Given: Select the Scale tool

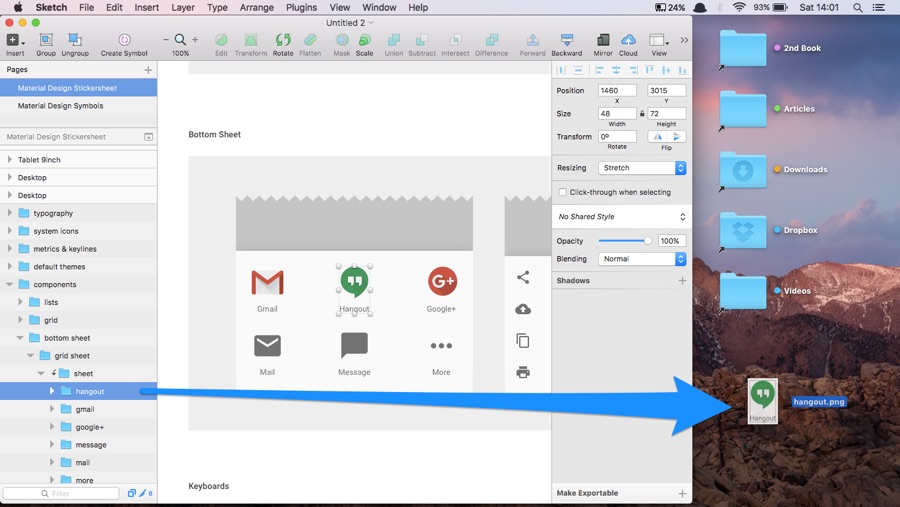Looking at the screenshot, I should coord(364,44).
